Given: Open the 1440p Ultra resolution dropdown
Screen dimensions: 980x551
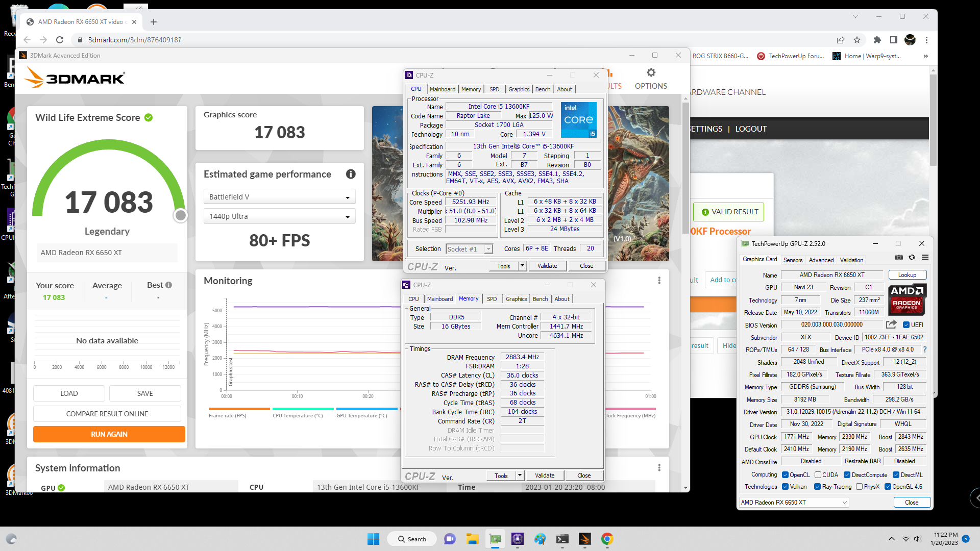Looking at the screenshot, I should 280,216.
